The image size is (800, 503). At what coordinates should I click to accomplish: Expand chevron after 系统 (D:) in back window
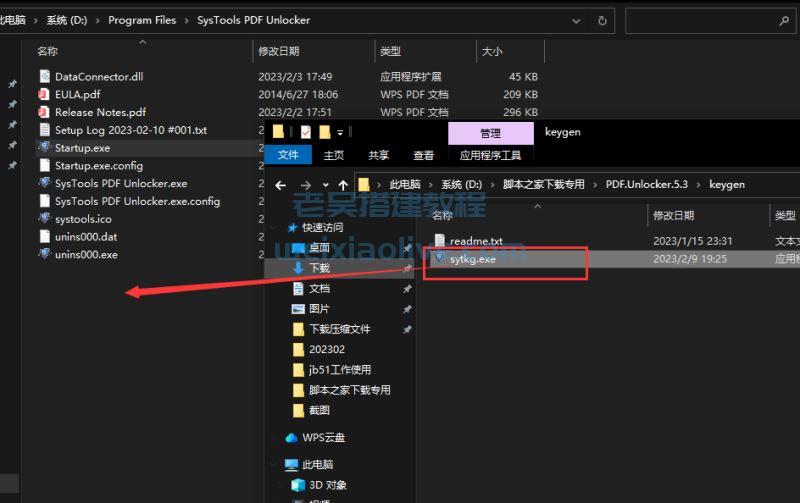[x=97, y=20]
